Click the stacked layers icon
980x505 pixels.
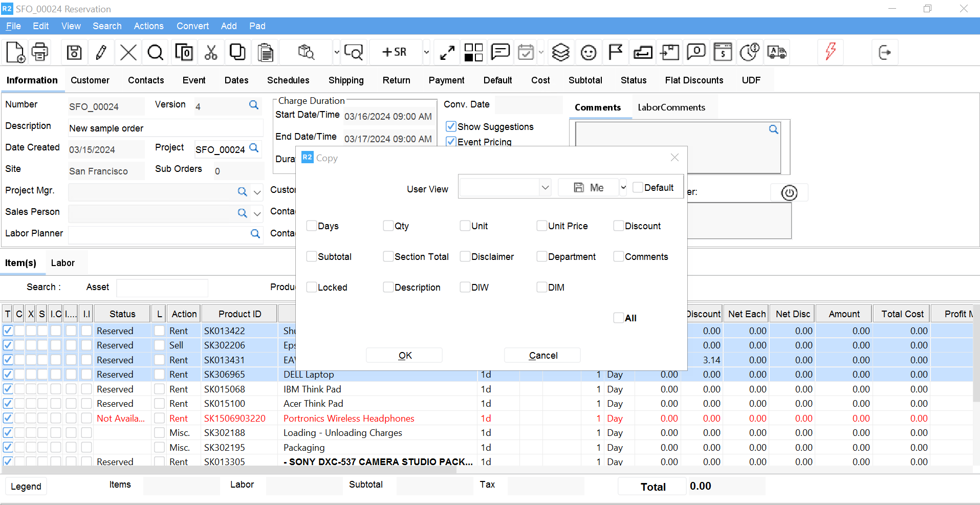coord(561,52)
